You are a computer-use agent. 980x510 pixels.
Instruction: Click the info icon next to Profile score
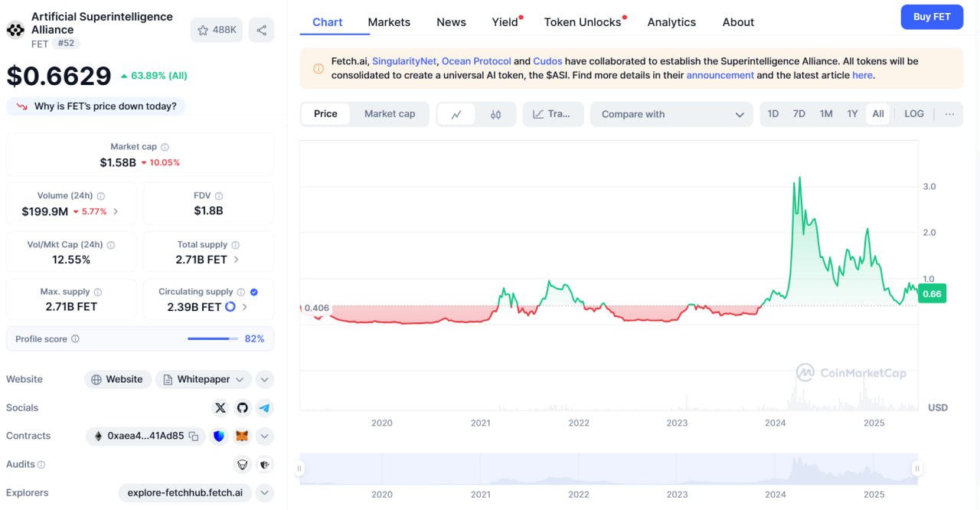[x=75, y=338]
